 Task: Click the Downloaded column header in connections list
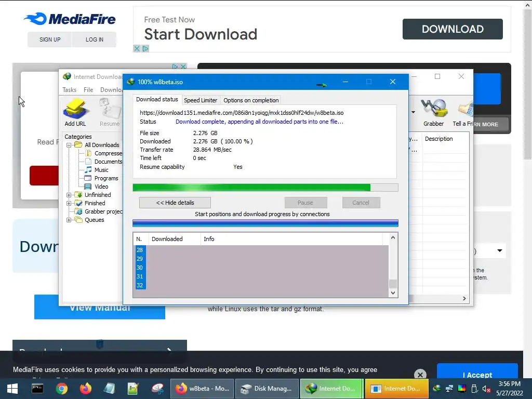(175, 239)
